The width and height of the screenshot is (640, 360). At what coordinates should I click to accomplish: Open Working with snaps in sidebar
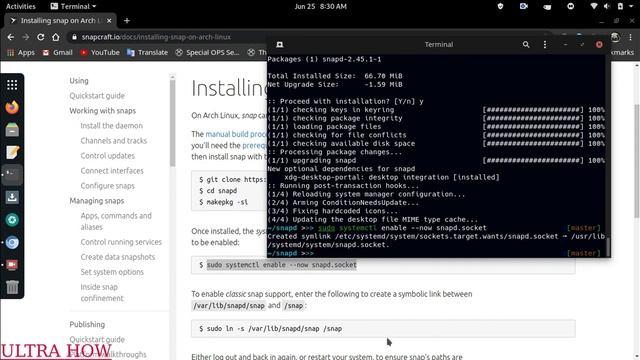[102, 111]
